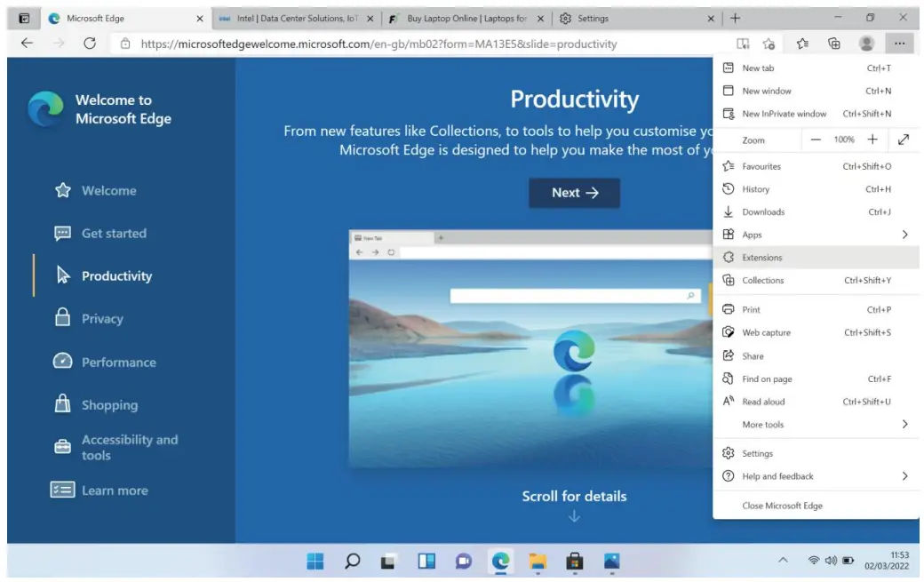This screenshot has height=582, width=924.
Task: Click the new tab plus icon
Action: [x=735, y=18]
